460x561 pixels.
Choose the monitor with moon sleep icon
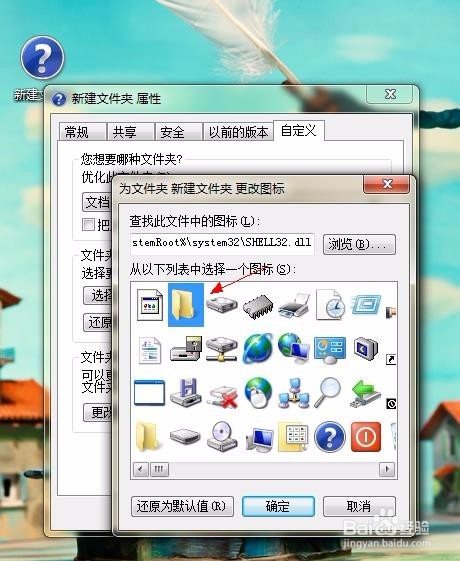point(366,348)
